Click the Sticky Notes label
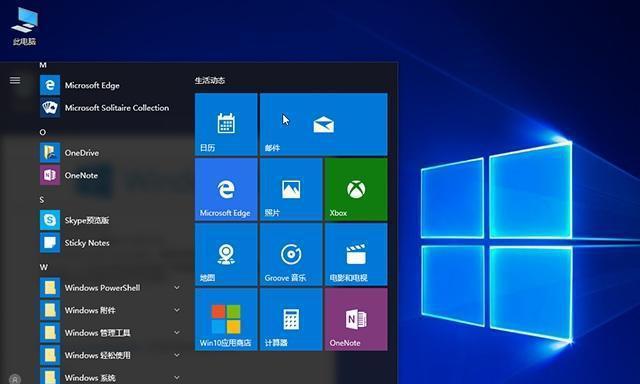 (87, 243)
